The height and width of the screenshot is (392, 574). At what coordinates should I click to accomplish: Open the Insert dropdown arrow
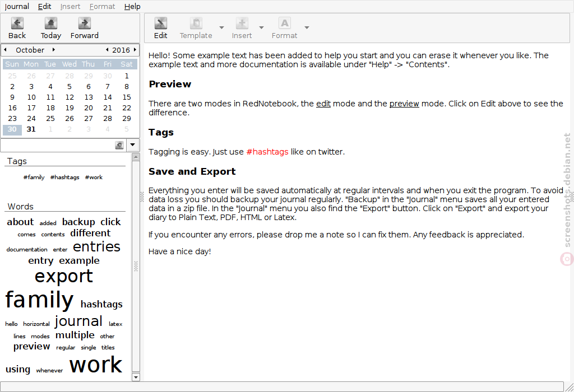[x=261, y=28]
